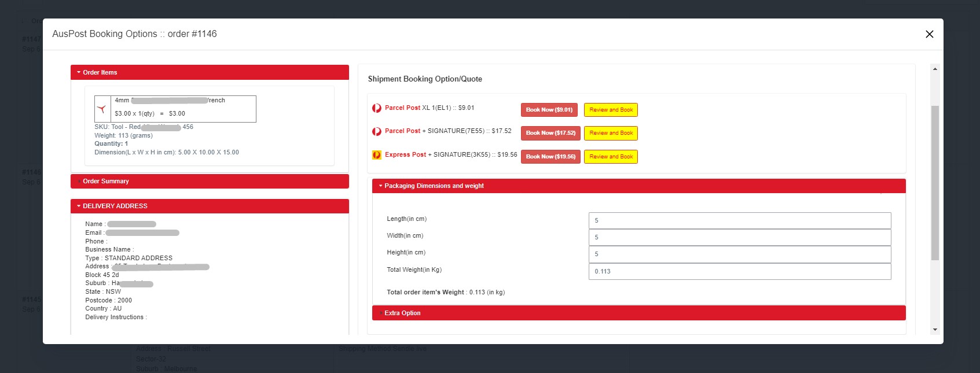Screen dimensions: 980x373
Task: Focus the Total Weight(in Kg) input field
Action: point(740,271)
